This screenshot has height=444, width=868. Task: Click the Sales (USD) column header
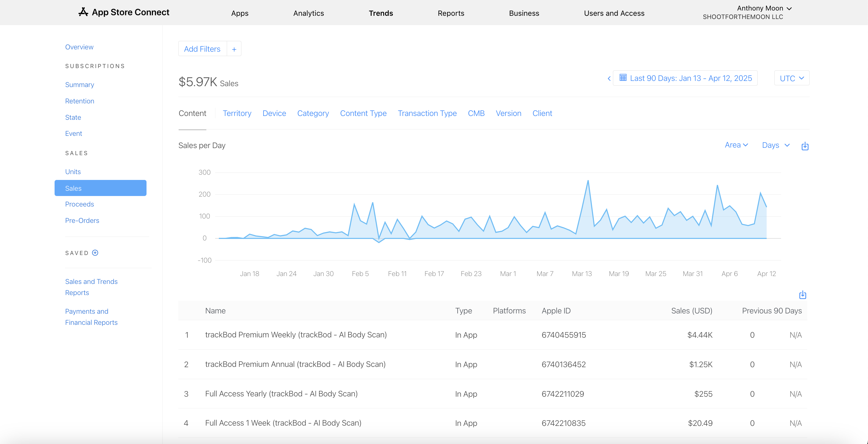(x=691, y=311)
